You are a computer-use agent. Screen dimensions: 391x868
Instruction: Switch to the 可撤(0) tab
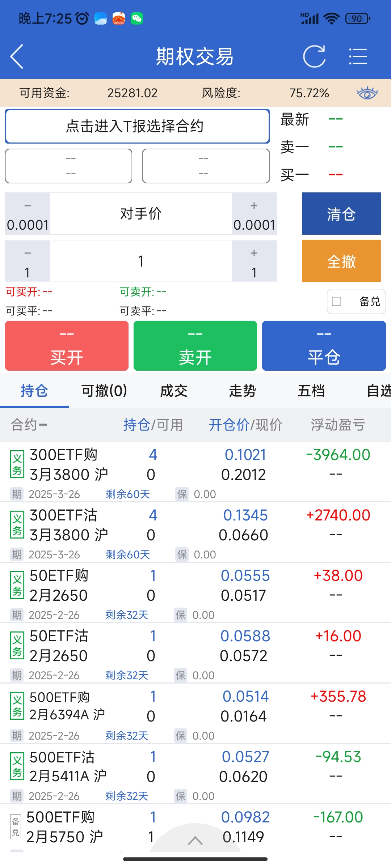pos(104,391)
